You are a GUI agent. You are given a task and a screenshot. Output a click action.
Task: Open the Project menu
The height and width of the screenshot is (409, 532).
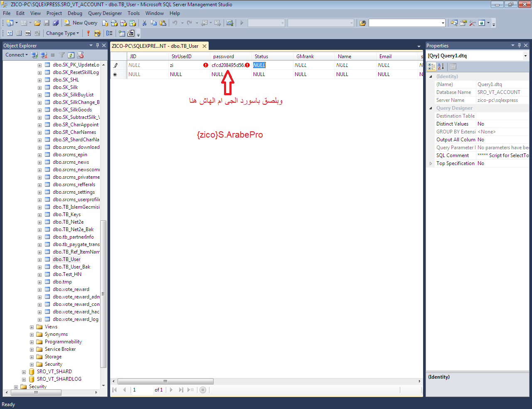pos(54,13)
